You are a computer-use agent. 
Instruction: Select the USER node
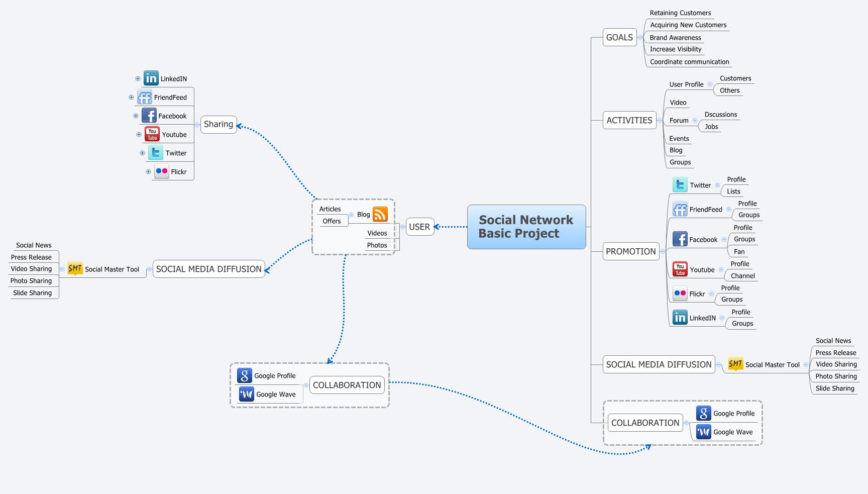pos(419,227)
